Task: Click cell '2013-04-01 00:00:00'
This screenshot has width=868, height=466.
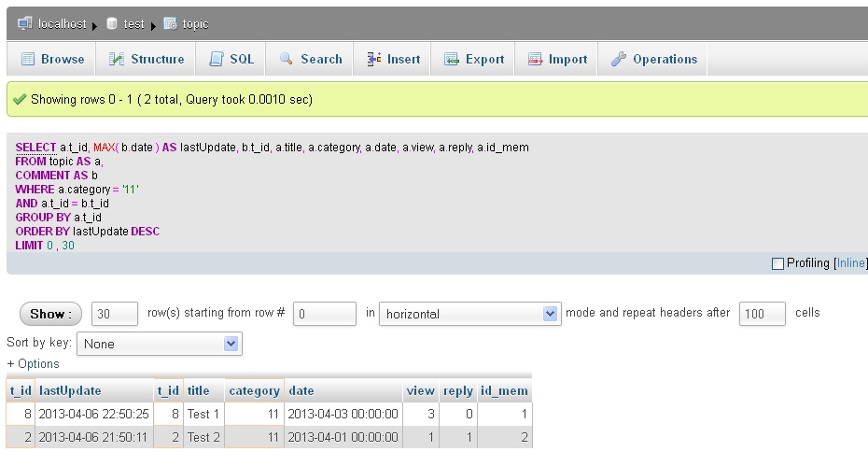Action: point(343,437)
